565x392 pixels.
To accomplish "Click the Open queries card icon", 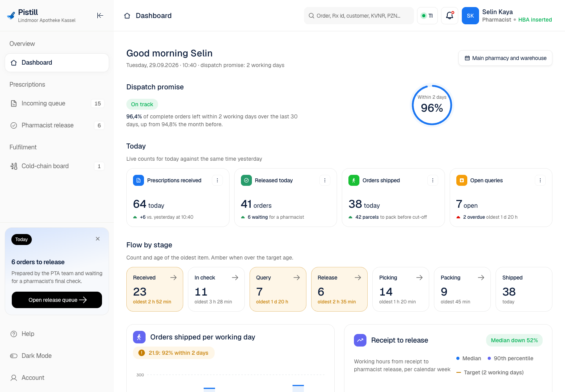I will coord(462,180).
